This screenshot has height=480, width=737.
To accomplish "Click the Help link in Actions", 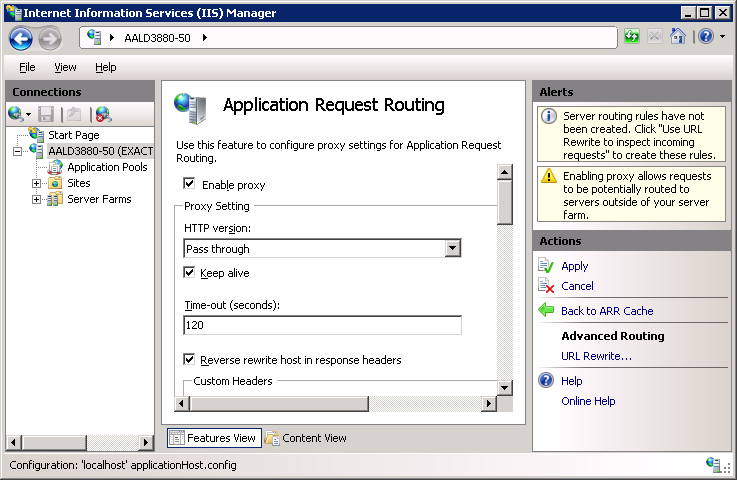I will pos(572,381).
